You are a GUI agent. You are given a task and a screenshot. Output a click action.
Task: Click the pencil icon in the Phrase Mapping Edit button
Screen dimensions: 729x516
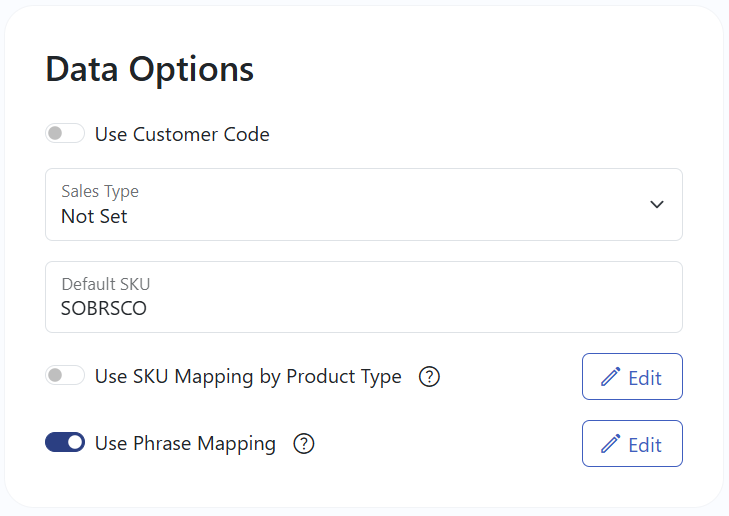pyautogui.click(x=610, y=444)
